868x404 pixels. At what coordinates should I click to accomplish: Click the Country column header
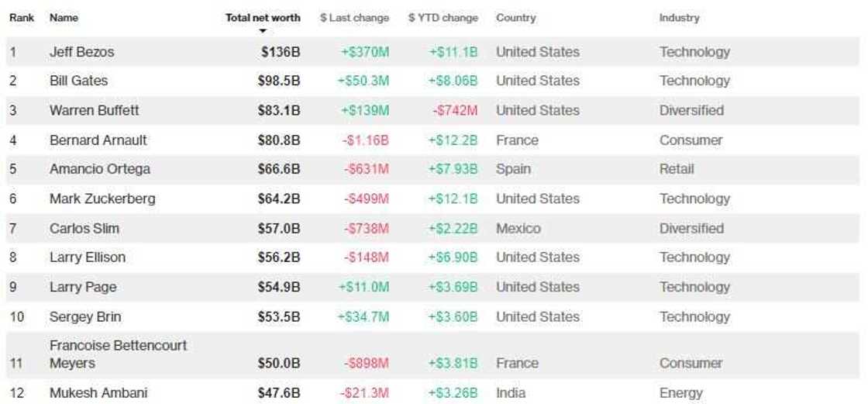coord(515,17)
